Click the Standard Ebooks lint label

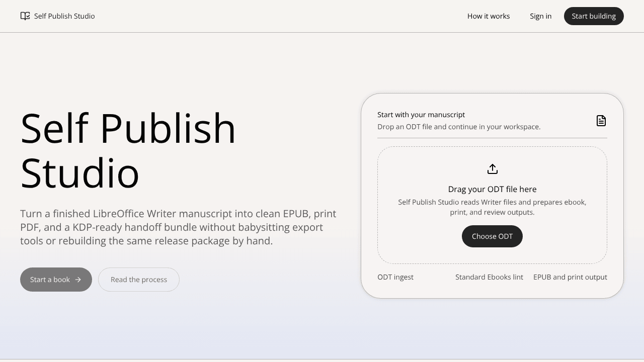(x=489, y=277)
